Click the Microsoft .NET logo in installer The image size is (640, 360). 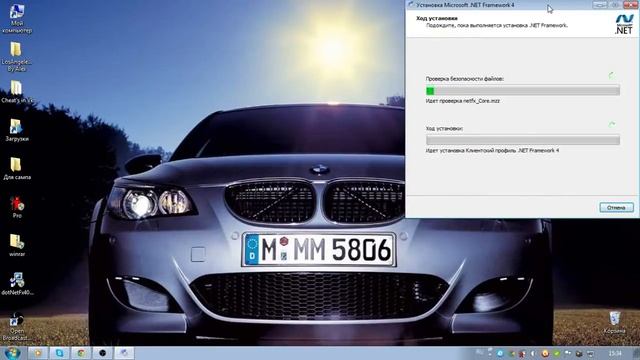[x=624, y=24]
